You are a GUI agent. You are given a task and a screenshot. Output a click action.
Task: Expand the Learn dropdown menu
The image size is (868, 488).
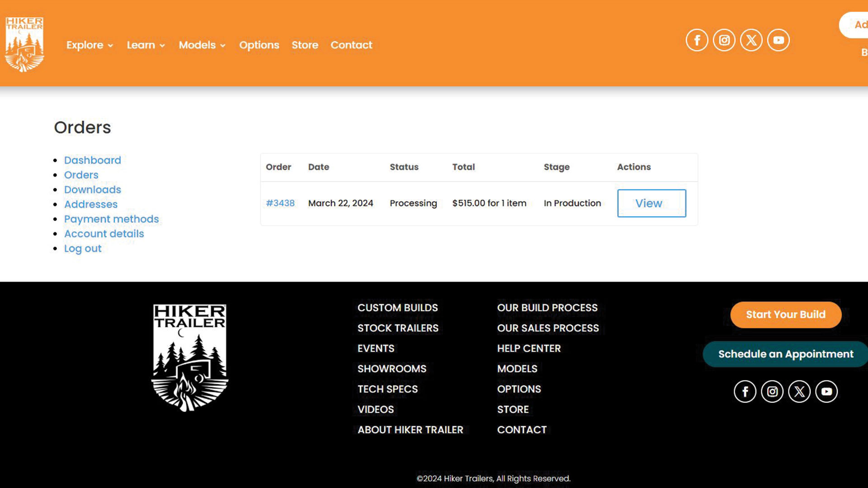[146, 45]
